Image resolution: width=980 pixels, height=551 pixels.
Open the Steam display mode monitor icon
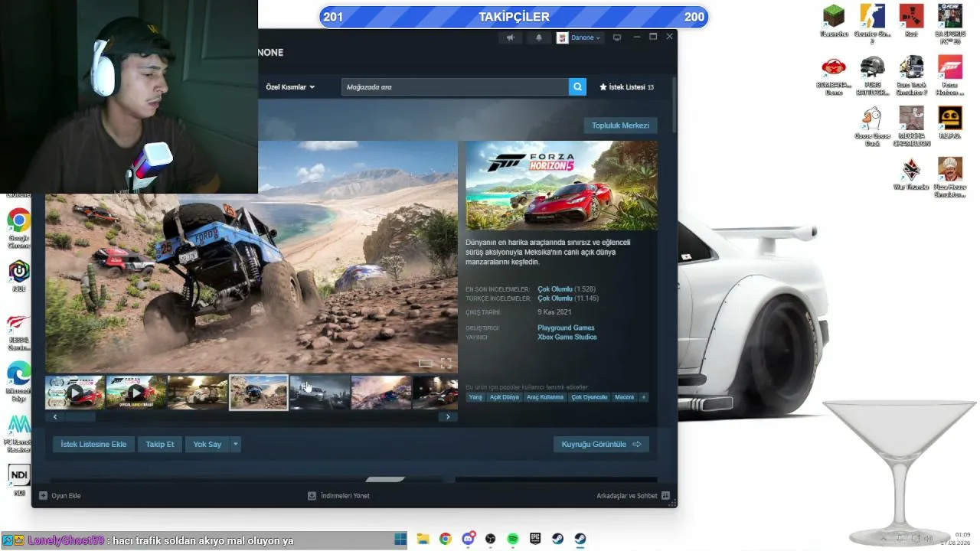tap(617, 37)
